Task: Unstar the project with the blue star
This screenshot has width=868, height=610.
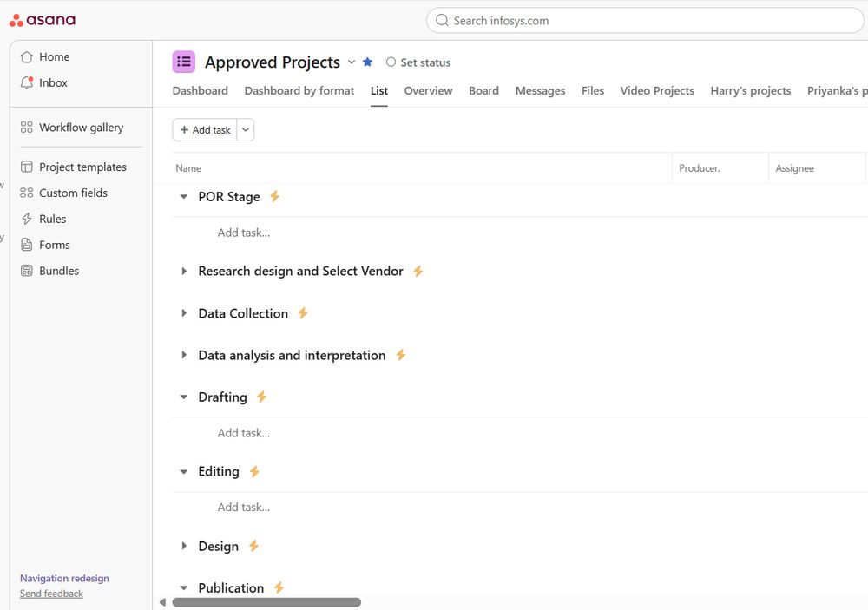Action: tap(367, 62)
